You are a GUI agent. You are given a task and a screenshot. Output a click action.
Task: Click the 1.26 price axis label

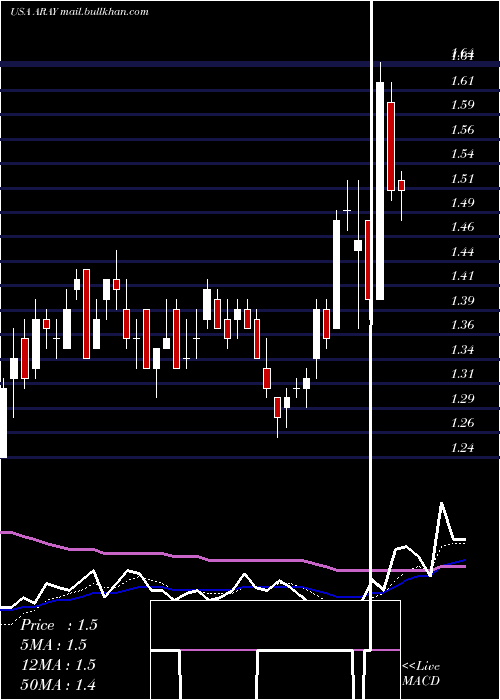462,423
